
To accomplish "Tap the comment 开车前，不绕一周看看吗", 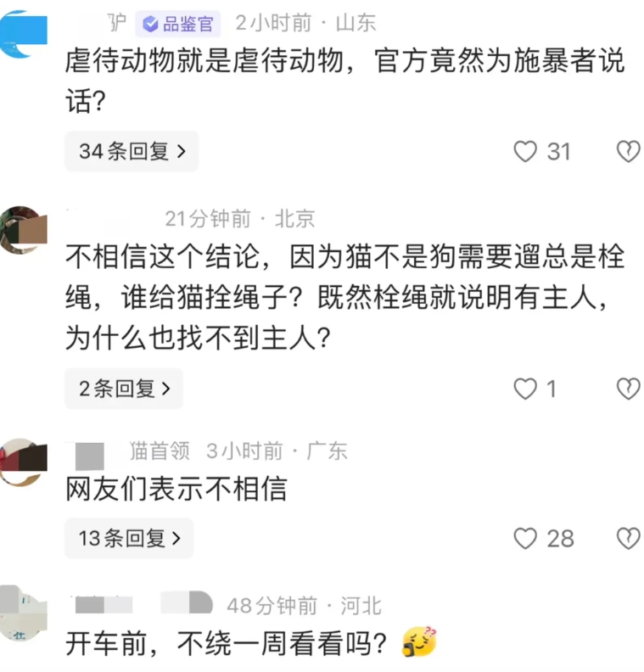I will tap(227, 644).
